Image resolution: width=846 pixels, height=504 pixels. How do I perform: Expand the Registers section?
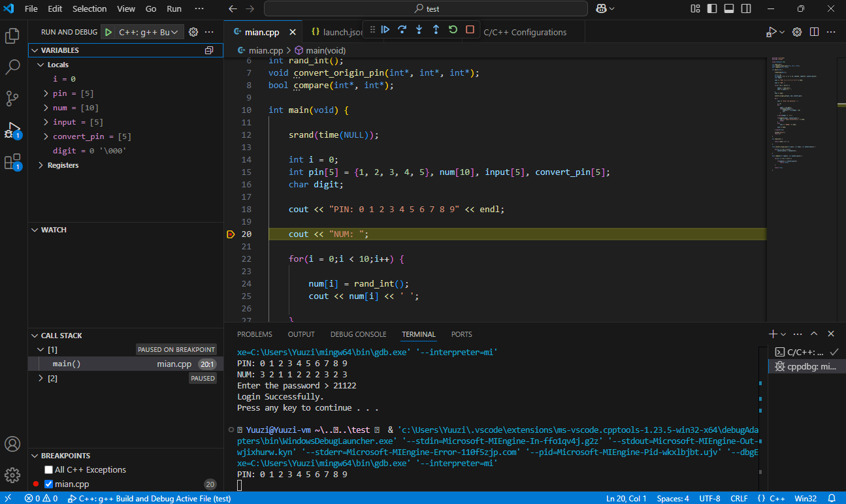coord(39,165)
